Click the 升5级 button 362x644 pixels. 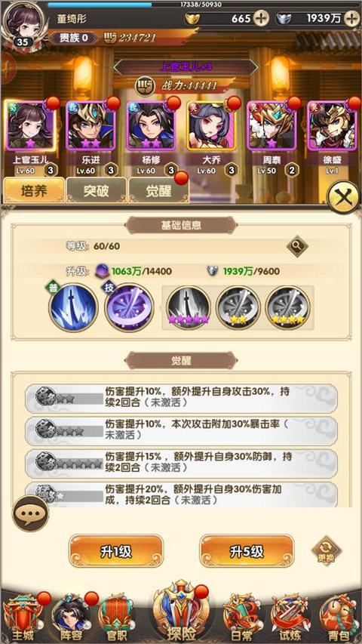[x=247, y=552]
